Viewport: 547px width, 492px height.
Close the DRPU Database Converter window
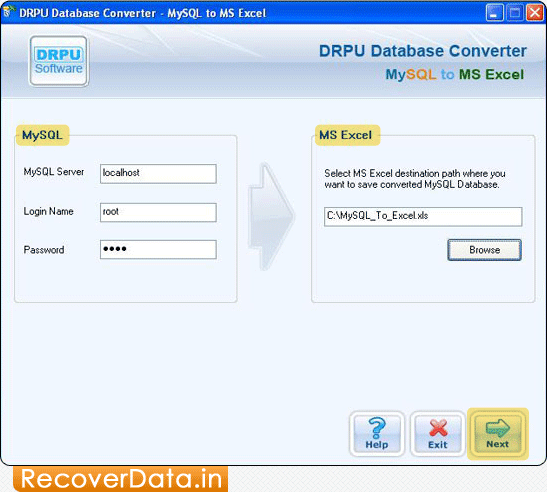[x=534, y=13]
